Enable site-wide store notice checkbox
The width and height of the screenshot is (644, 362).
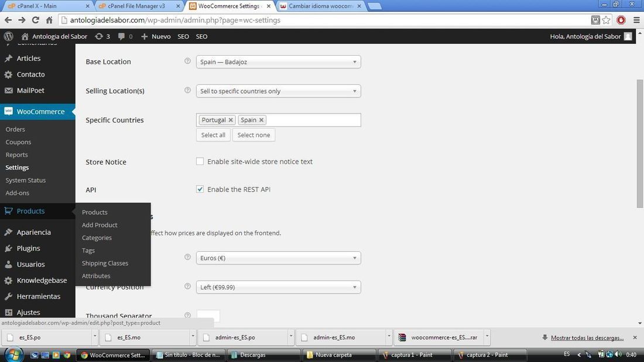pos(200,162)
